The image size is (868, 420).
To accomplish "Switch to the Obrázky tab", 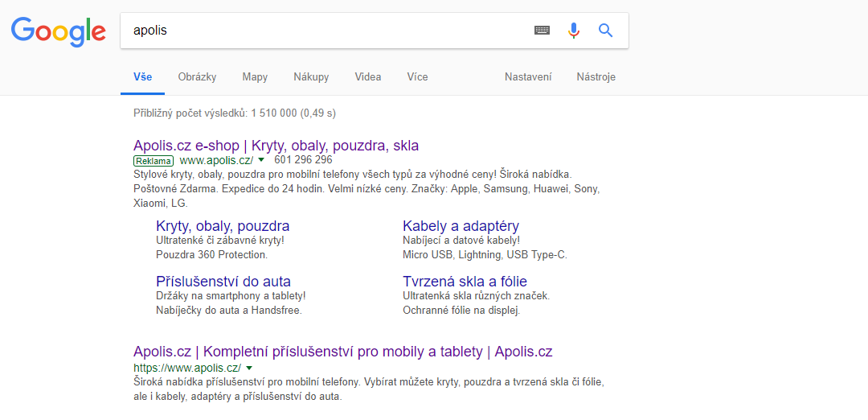I will pos(197,77).
